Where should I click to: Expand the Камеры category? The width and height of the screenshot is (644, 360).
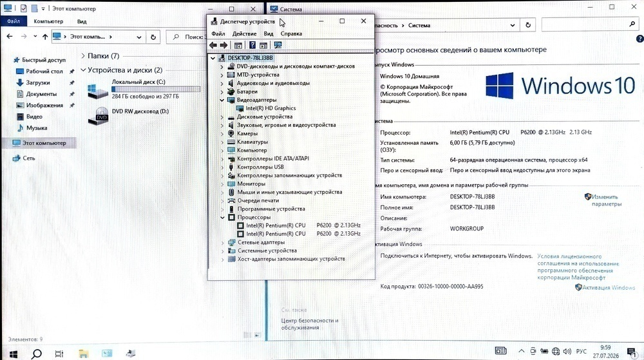222,134
